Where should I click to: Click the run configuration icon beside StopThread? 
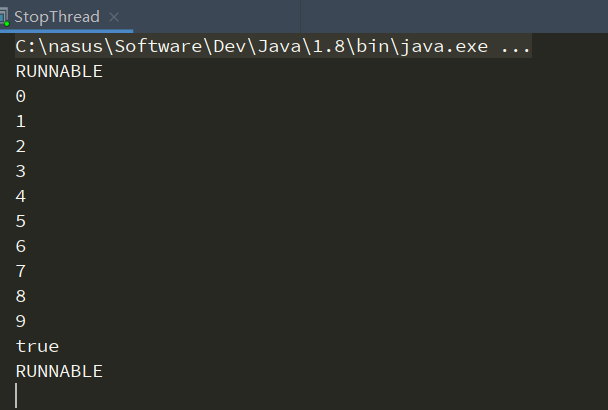(4, 17)
